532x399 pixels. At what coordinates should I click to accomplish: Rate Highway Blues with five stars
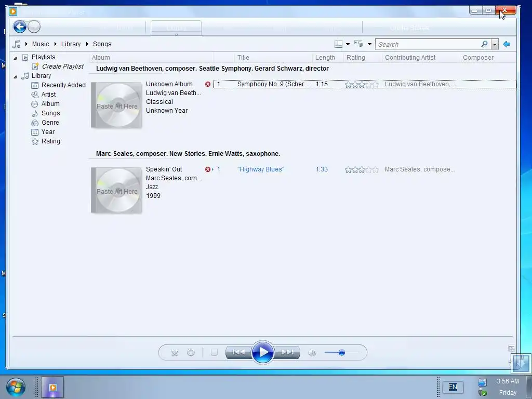pyautogui.click(x=375, y=170)
